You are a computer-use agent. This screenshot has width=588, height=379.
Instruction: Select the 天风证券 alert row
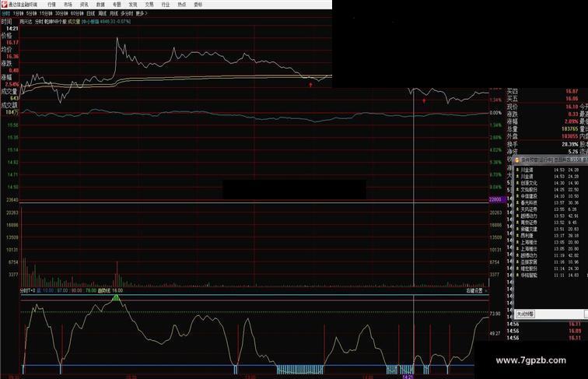pos(551,209)
